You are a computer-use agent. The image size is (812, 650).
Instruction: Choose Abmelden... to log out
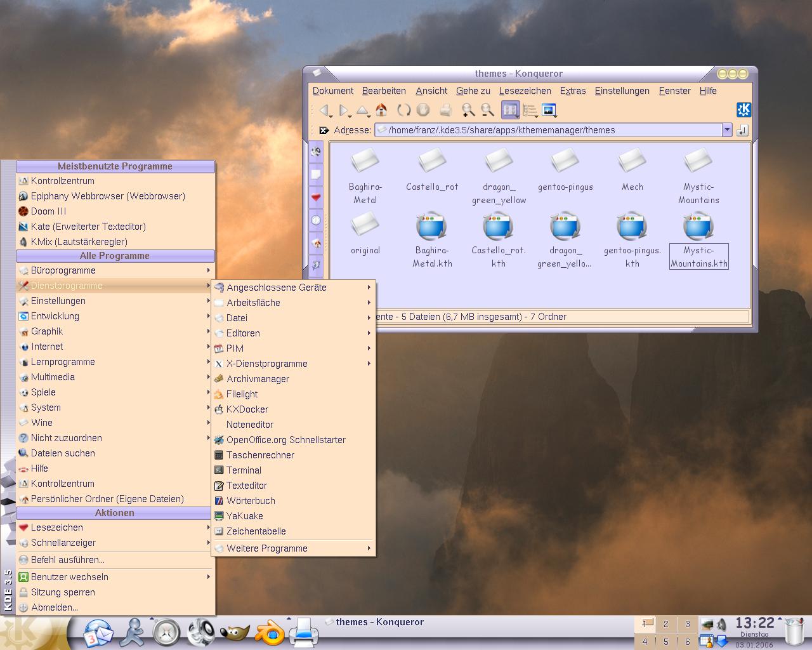pyautogui.click(x=115, y=607)
